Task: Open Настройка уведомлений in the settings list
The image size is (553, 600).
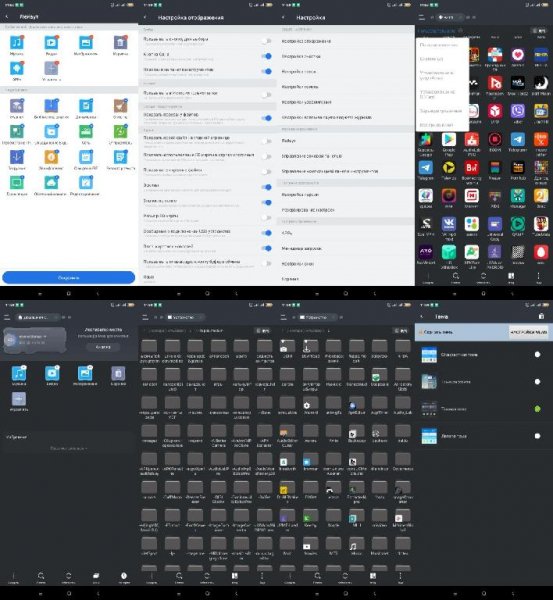Action: point(345,103)
